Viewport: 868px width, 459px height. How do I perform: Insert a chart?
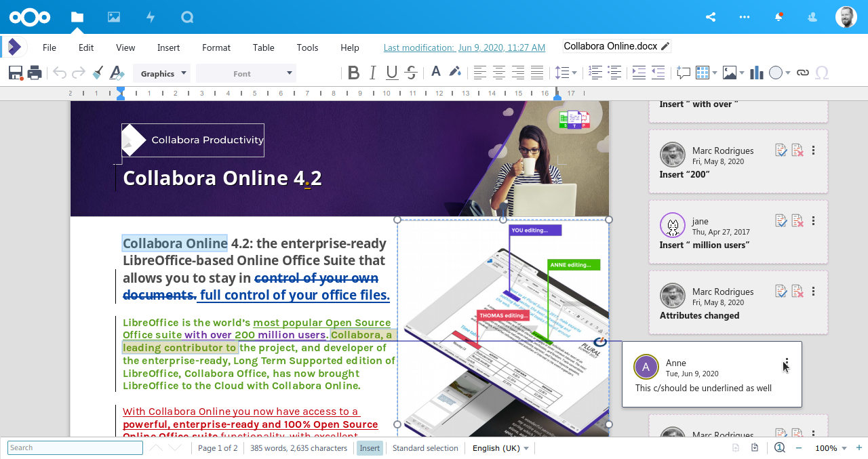click(x=757, y=73)
